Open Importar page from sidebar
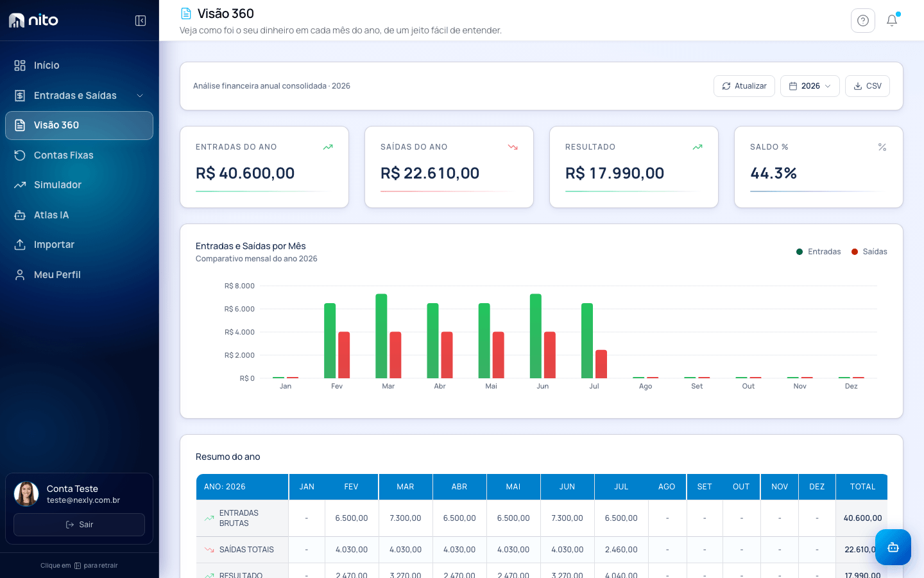 79,245
